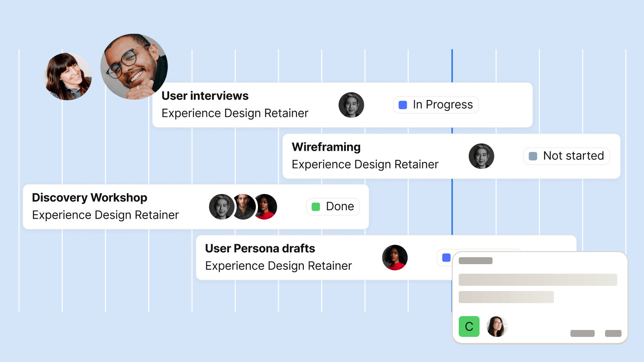Click the smiling woman with bangs photo

point(68,77)
